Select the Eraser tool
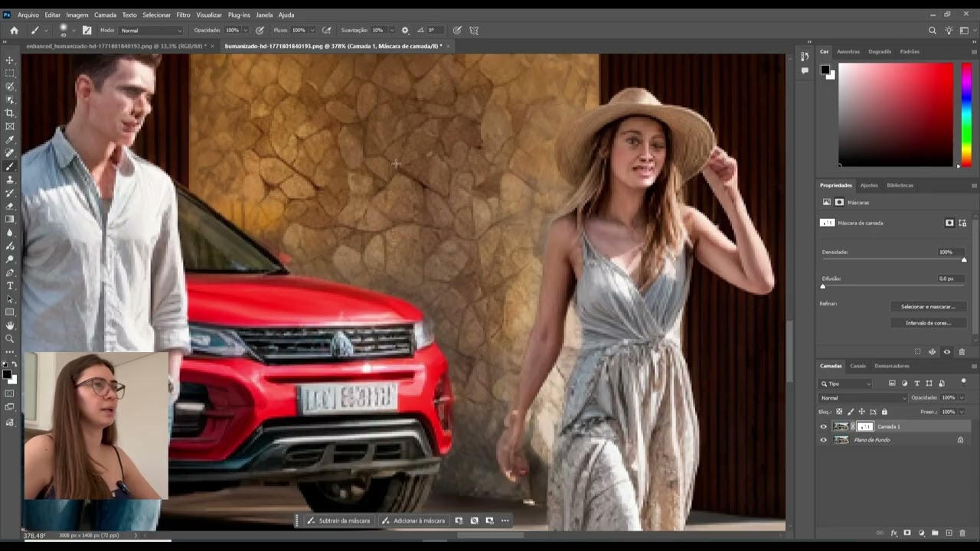 click(x=10, y=206)
